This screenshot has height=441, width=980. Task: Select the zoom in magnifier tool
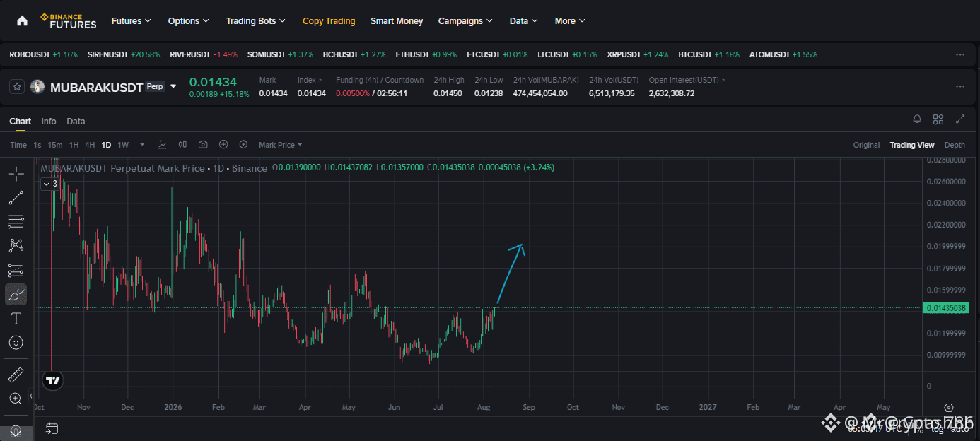coord(16,399)
